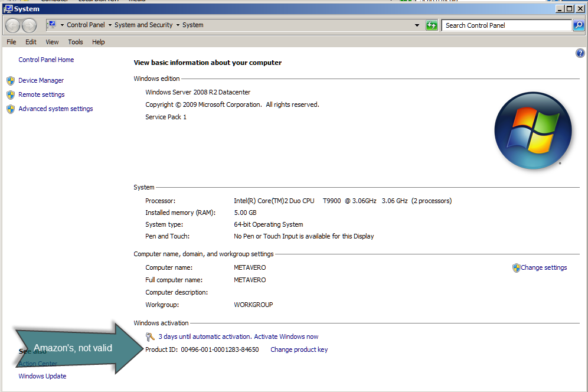
Task: Maximize the System window
Action: coord(570,9)
